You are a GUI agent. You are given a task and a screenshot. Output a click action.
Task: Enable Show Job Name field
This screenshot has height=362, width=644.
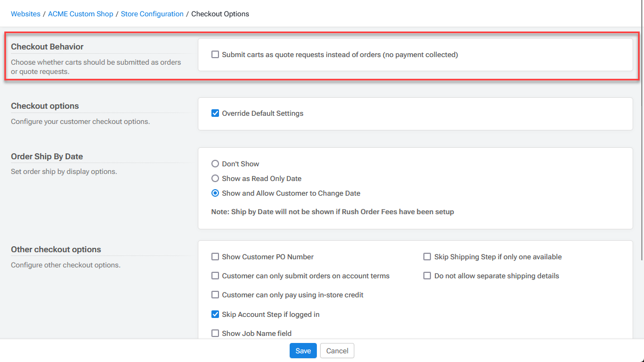215,333
